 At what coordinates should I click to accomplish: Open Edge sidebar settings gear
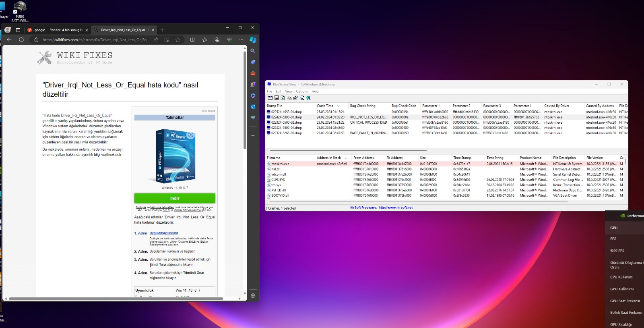[253, 296]
